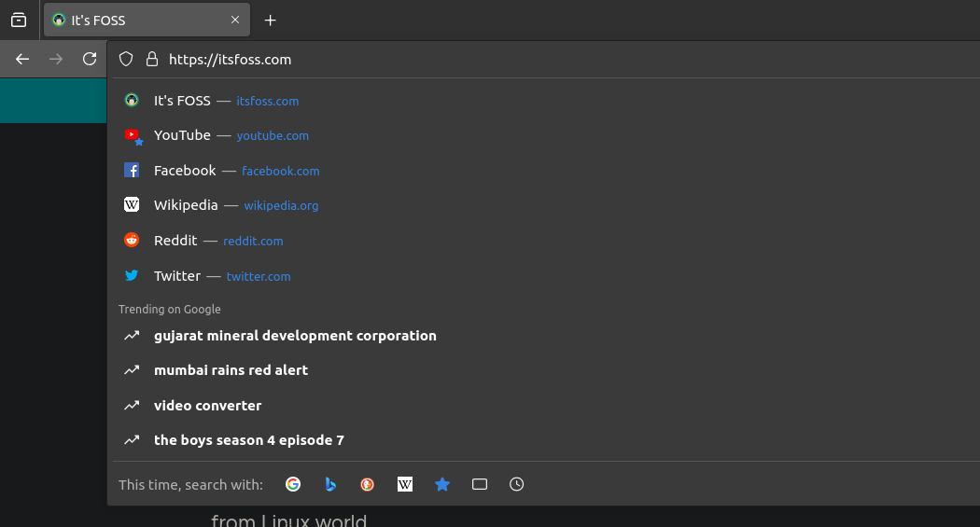The height and width of the screenshot is (527, 980).
Task: Click the Wikipedia W favicon in suggestions
Action: [x=132, y=205]
